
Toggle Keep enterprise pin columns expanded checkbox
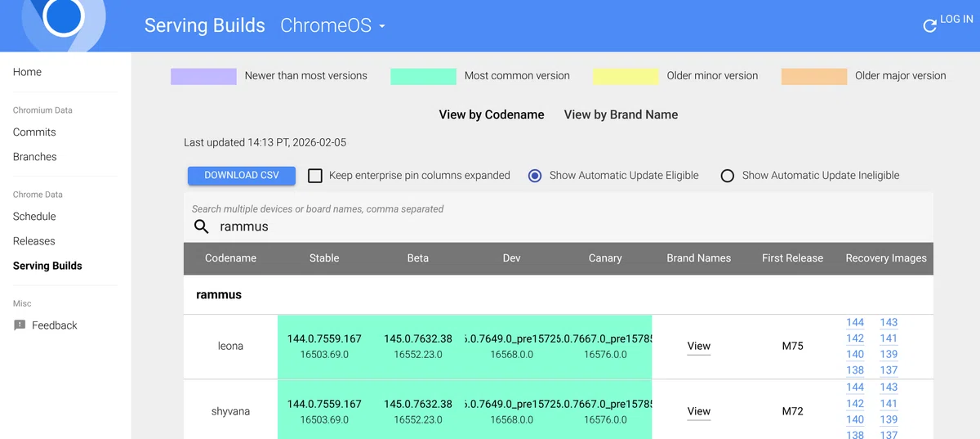click(314, 175)
